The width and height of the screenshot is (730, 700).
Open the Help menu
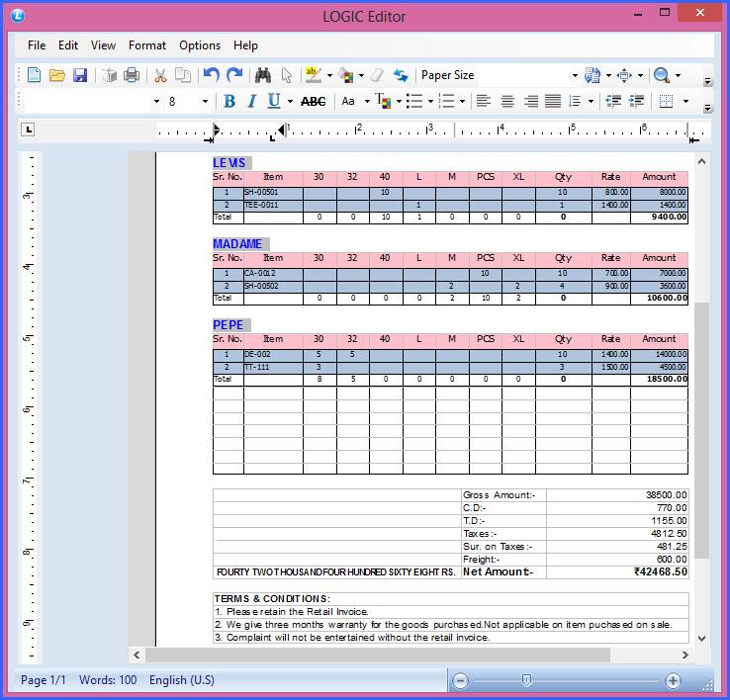tap(245, 45)
